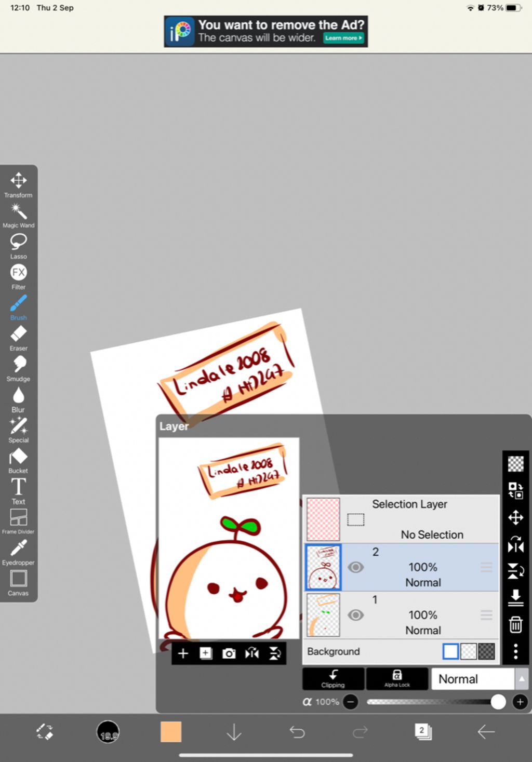The height and width of the screenshot is (762, 532).
Task: Click layer 1 reorder handle
Action: (486, 615)
